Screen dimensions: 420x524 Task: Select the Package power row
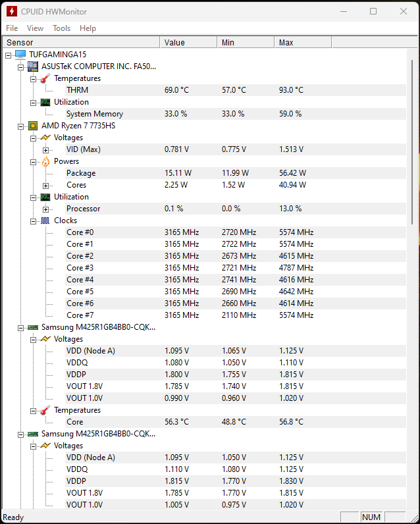(x=236, y=173)
